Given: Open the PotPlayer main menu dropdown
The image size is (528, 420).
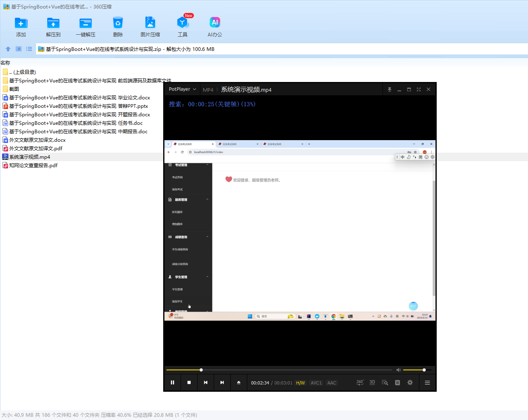Looking at the screenshot, I should pos(183,89).
